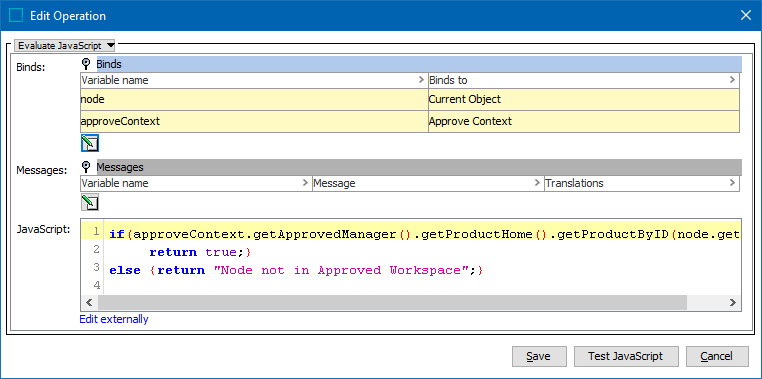Select the Approve Context binding cell
This screenshot has width=762, height=379.
584,121
